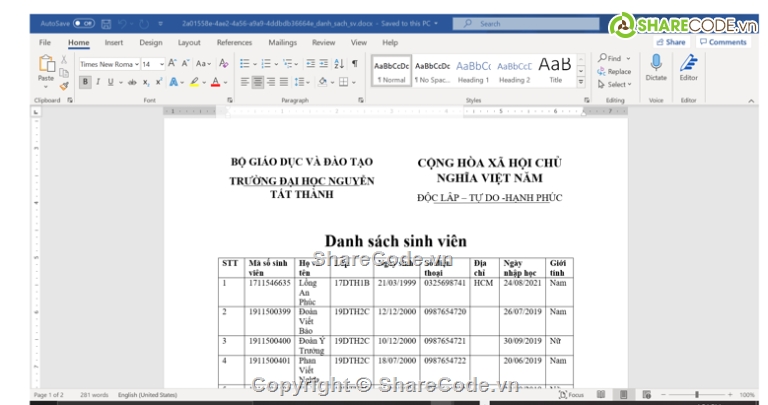Toggle Italic formatting

(x=98, y=82)
